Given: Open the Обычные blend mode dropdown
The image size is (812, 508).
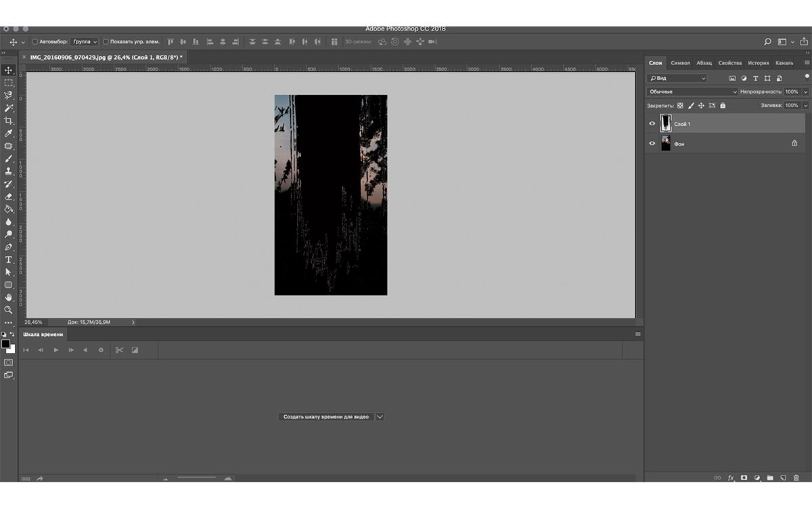Looking at the screenshot, I should (692, 91).
